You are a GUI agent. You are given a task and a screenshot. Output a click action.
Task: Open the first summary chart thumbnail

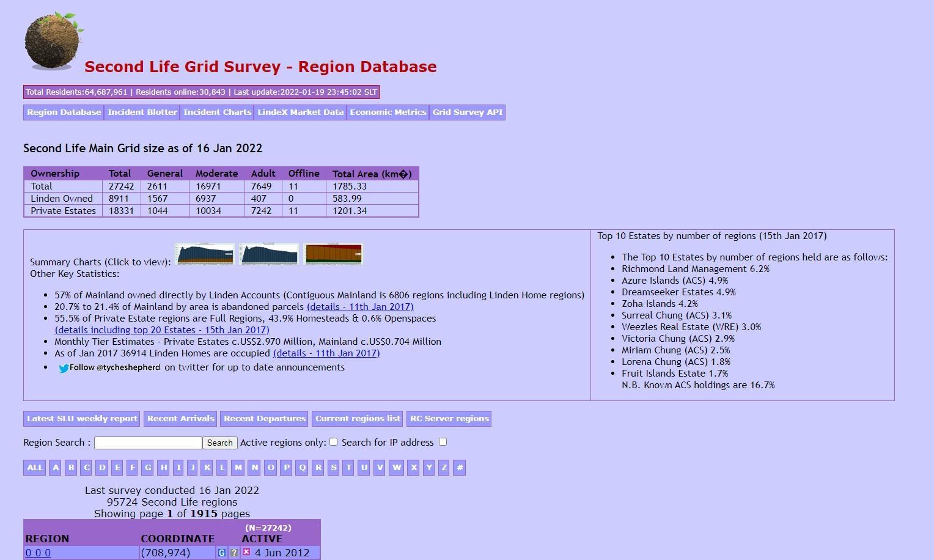(x=205, y=254)
